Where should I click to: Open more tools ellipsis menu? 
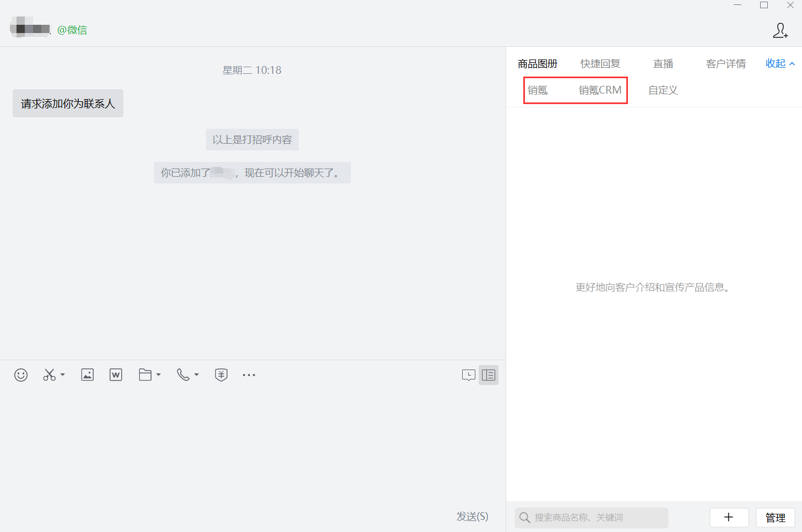249,375
